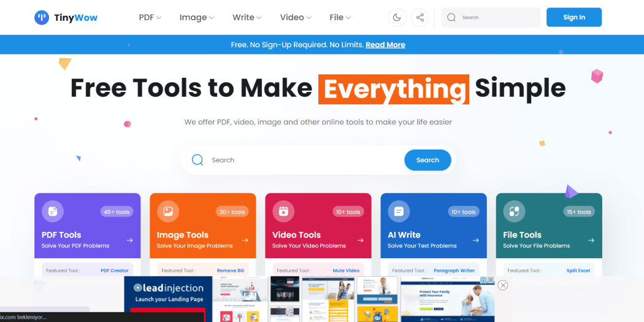The height and width of the screenshot is (322, 644).
Task: Click the Image Tools picture icon
Action: (168, 212)
